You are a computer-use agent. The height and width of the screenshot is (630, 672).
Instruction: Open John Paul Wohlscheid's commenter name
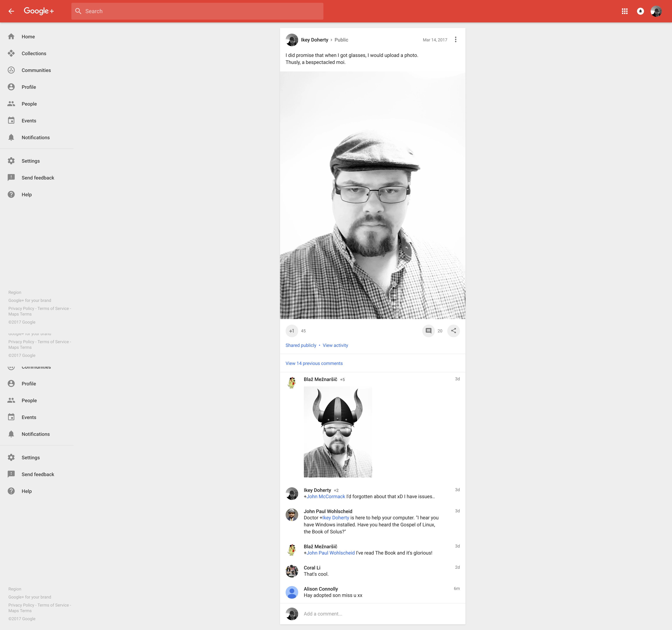pos(328,511)
